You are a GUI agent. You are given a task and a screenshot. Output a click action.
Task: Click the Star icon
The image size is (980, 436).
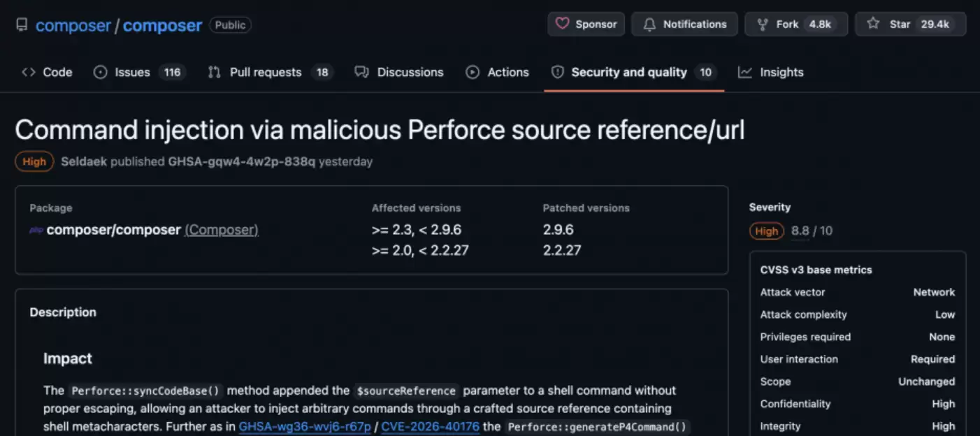(873, 24)
